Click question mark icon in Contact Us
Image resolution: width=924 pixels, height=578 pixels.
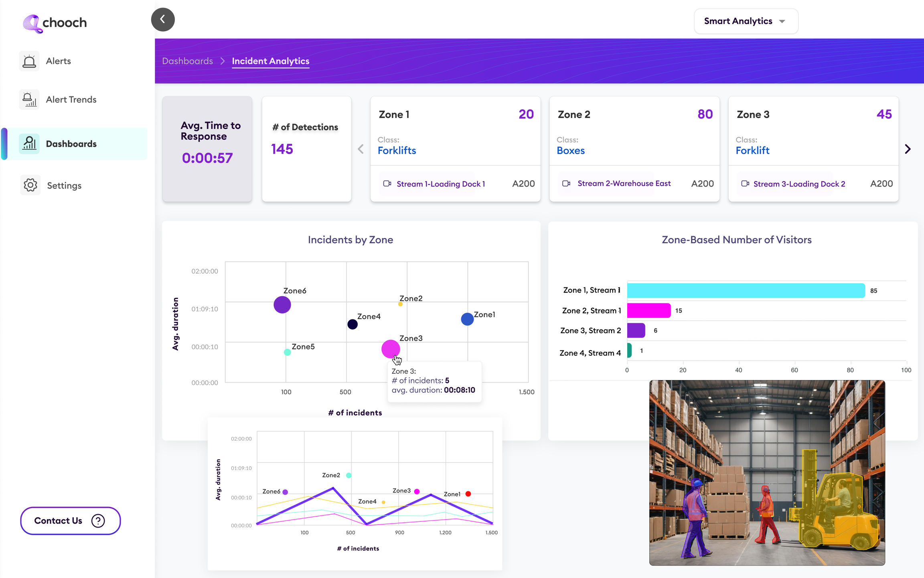[98, 521]
